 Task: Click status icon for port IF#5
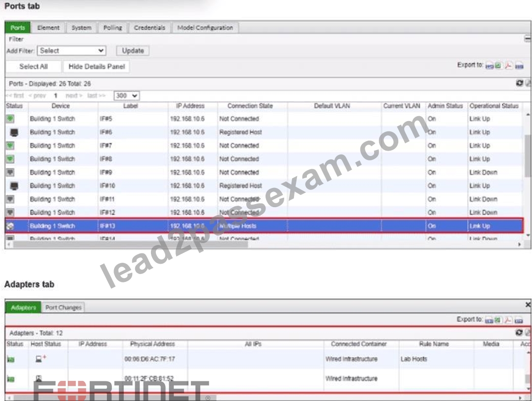pos(10,119)
